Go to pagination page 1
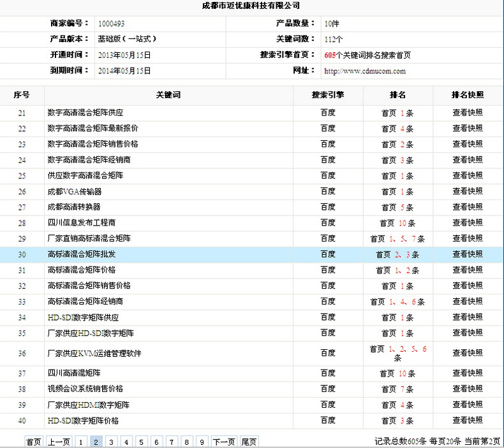504x448 pixels. pos(80,442)
